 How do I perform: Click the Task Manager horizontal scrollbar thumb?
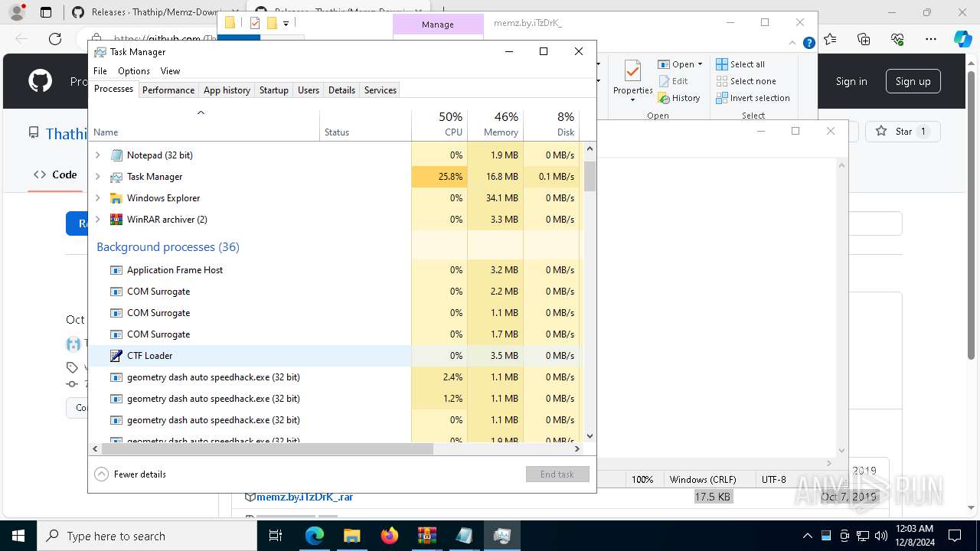267,449
